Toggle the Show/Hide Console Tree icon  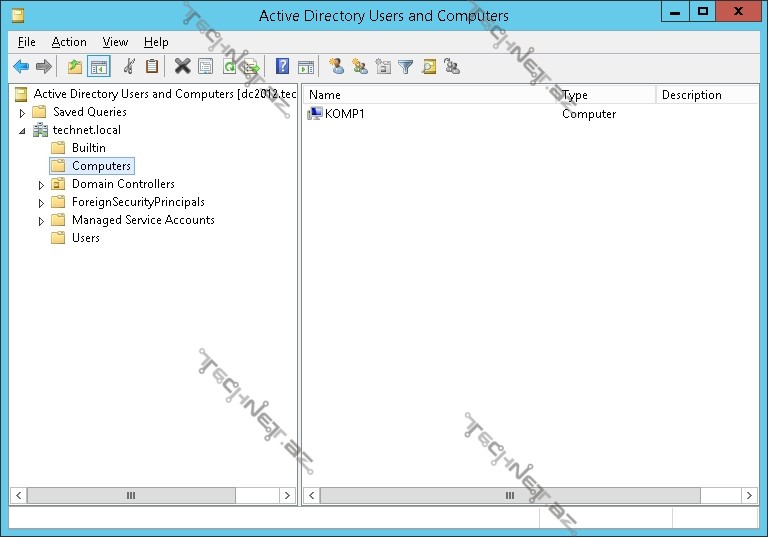click(x=98, y=67)
